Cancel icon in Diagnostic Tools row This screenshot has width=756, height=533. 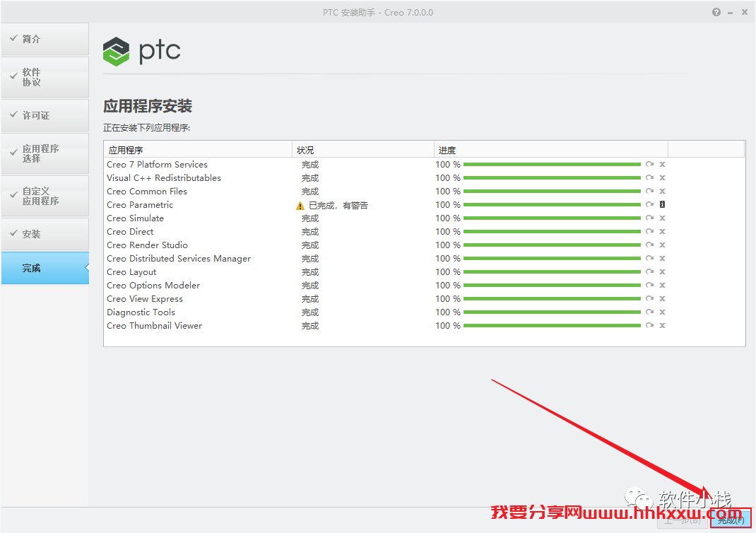pyautogui.click(x=663, y=312)
